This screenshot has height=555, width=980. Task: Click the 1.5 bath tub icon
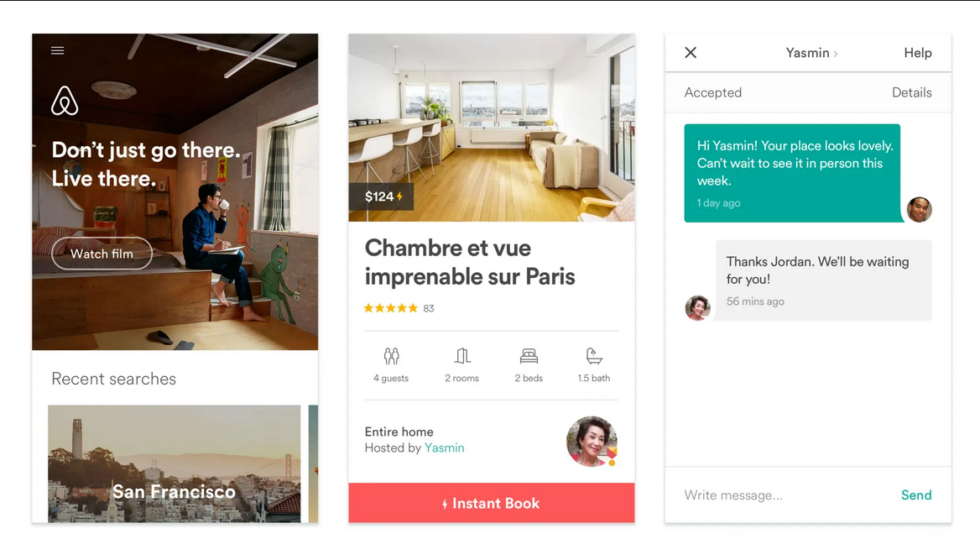coord(594,356)
